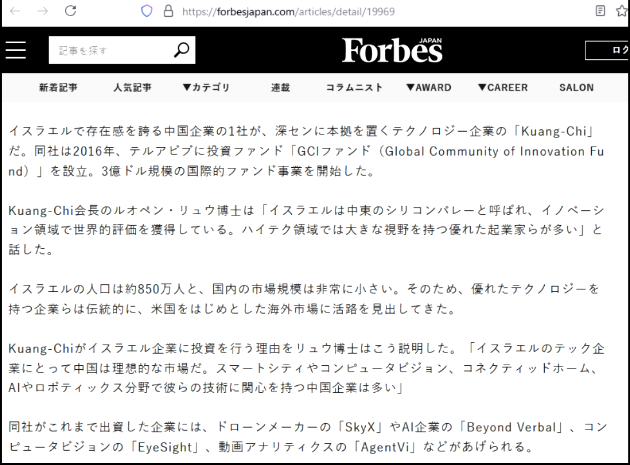Go to the コラムニスト page
630x465 pixels.
354,88
